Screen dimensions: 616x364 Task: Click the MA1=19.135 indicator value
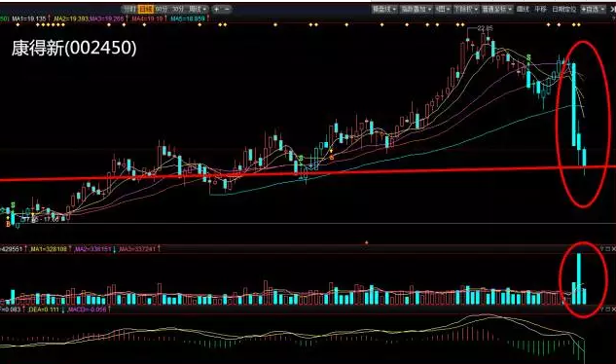(x=28, y=18)
